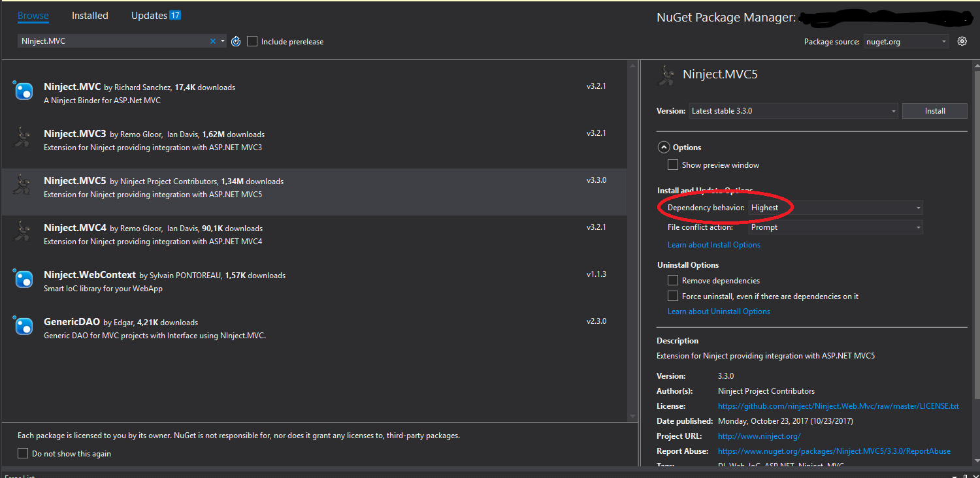This screenshot has height=478, width=980.
Task: Select the Ninject.WebContext package name
Action: coord(90,275)
